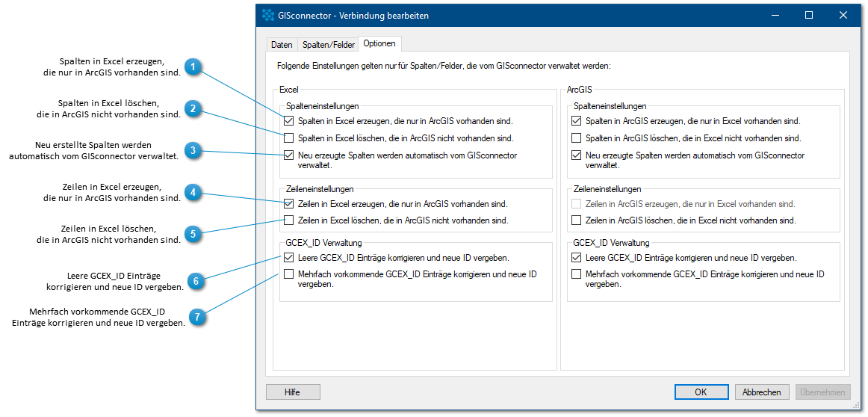Click annotation marker number 1
Screen dimensions: 868x417
point(193,67)
